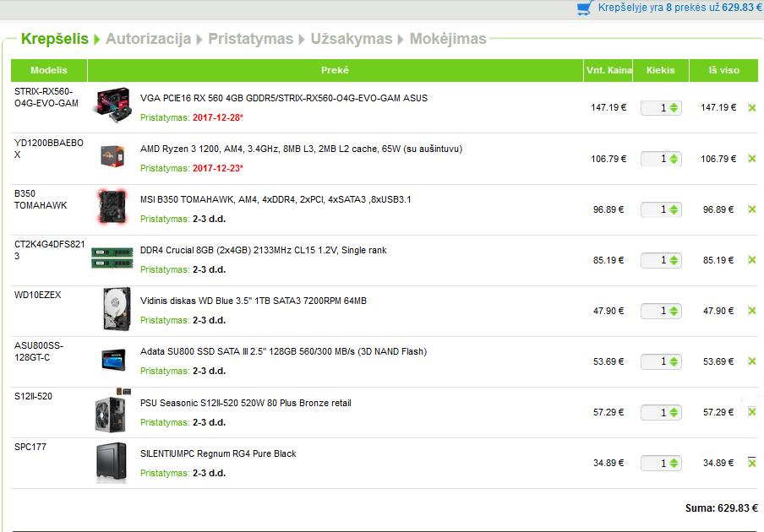Adjust quantity arrows for MSI B350 TOMAHAWK

pos(674,209)
